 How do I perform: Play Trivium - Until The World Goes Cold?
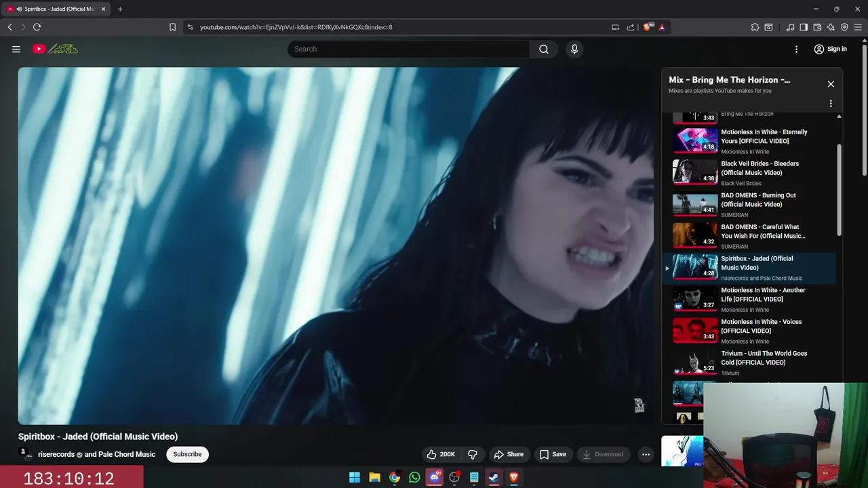(749, 363)
